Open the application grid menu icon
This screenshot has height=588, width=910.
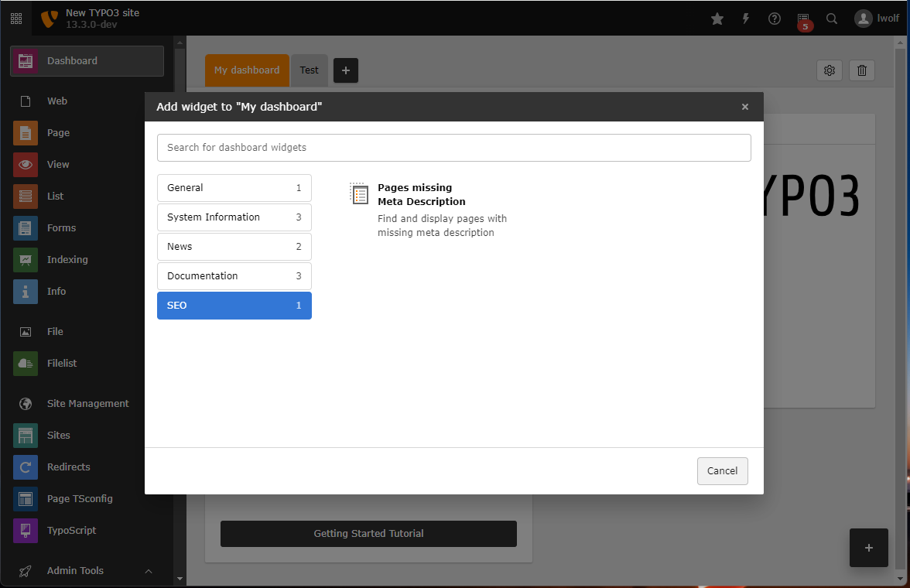[x=16, y=19]
